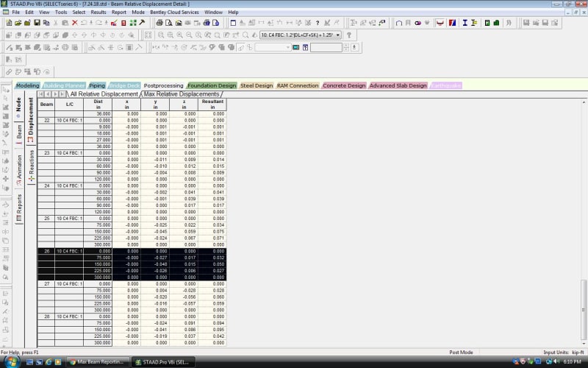Switch to the Piping tab
The width and height of the screenshot is (588, 368).
(x=97, y=85)
